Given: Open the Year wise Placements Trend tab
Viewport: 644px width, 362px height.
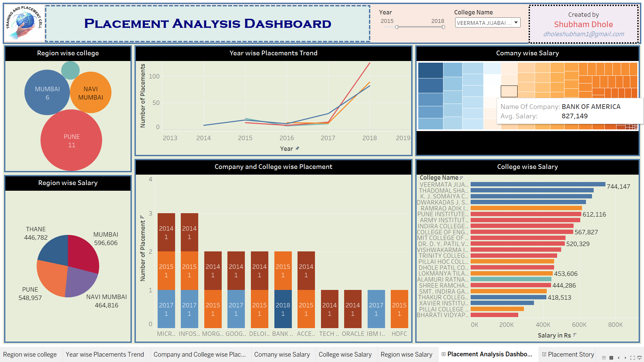Looking at the screenshot, I should tap(105, 354).
